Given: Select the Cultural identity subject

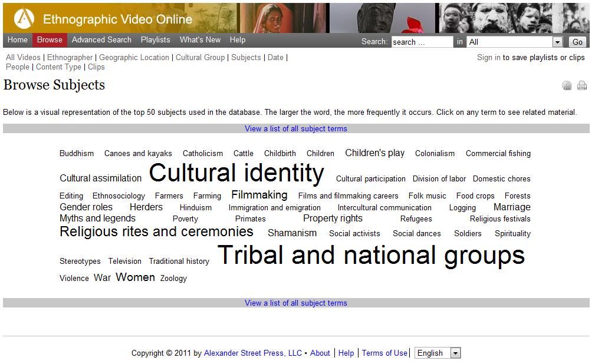Looking at the screenshot, I should tap(236, 173).
